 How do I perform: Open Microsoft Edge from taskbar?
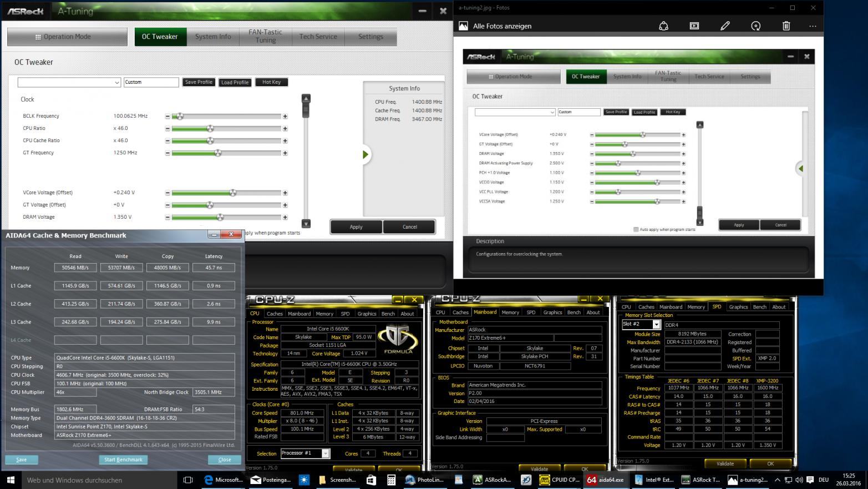point(222,480)
